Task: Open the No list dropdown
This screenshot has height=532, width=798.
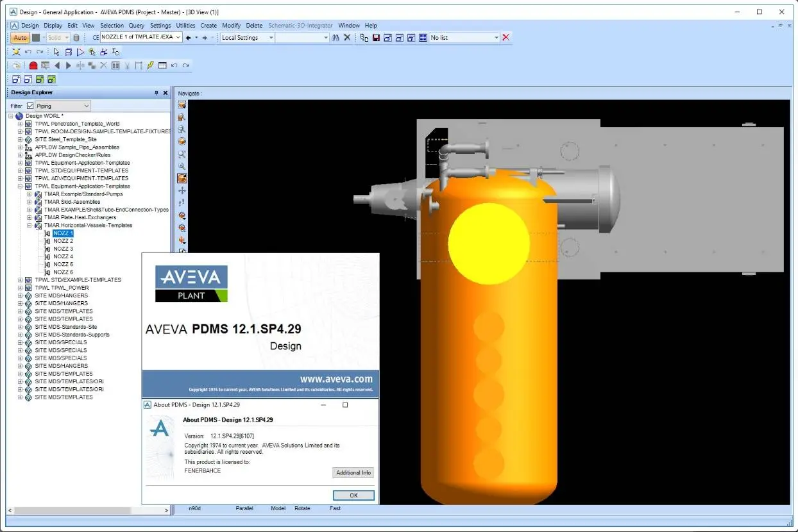Action: coord(497,38)
